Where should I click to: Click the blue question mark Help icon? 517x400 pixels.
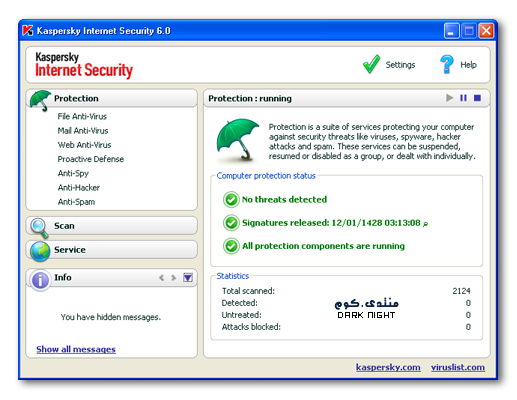point(447,64)
